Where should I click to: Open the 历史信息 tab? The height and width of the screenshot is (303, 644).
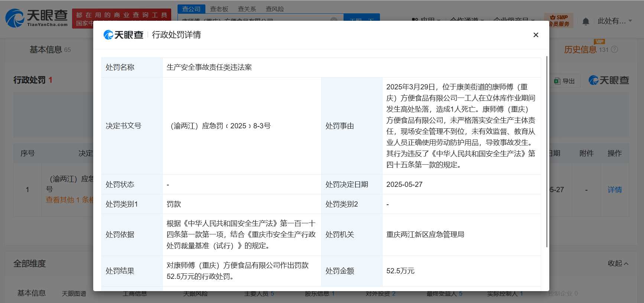point(580,50)
